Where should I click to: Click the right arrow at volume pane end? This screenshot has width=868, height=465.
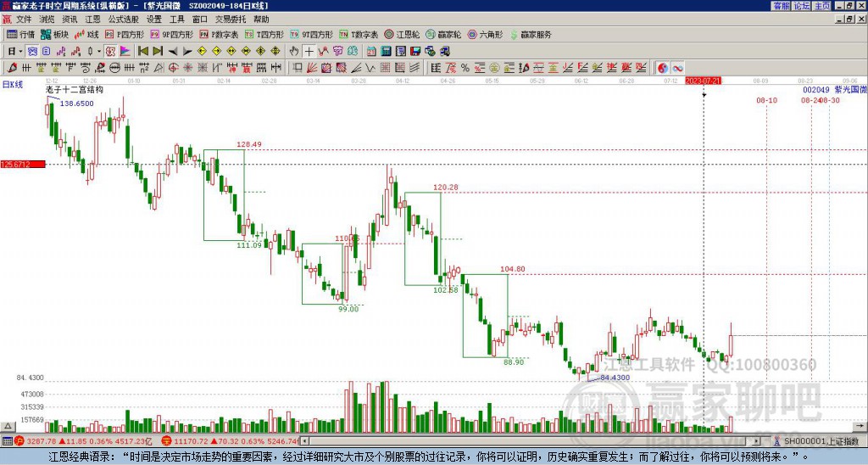coord(861,426)
